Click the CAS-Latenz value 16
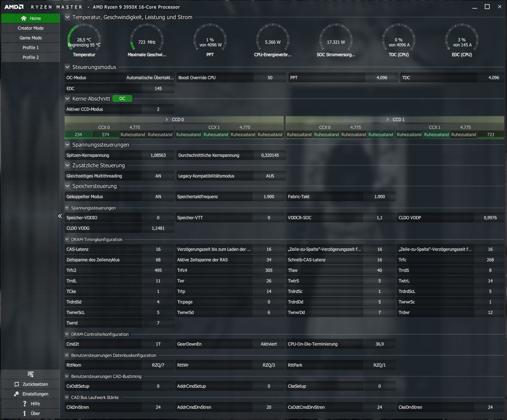 (158, 249)
